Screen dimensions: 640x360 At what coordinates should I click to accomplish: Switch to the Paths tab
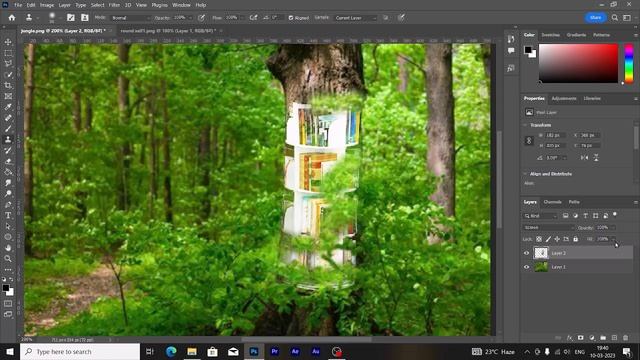coord(574,202)
